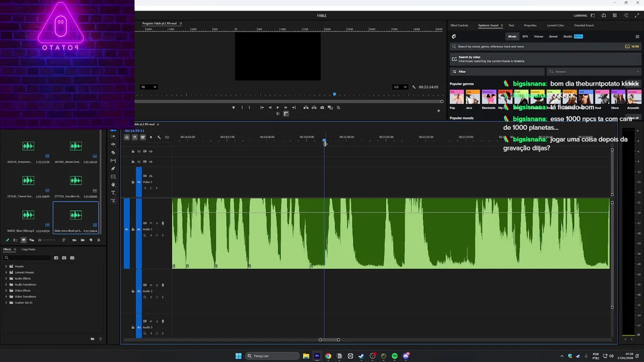
Task: Open the Quick Export icon
Action: (x=604, y=16)
